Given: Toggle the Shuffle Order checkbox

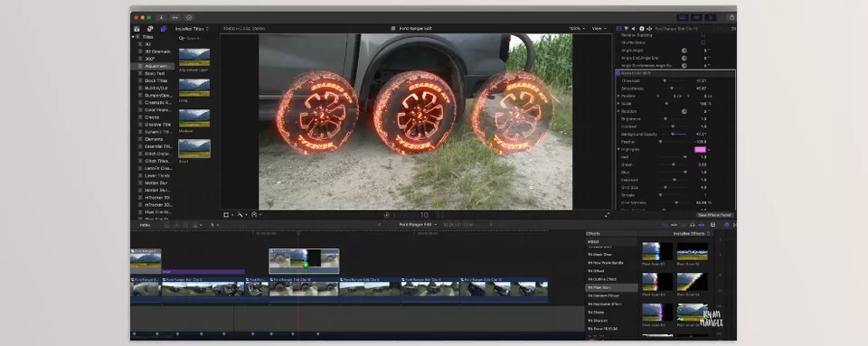Looking at the screenshot, I should pos(703,42).
